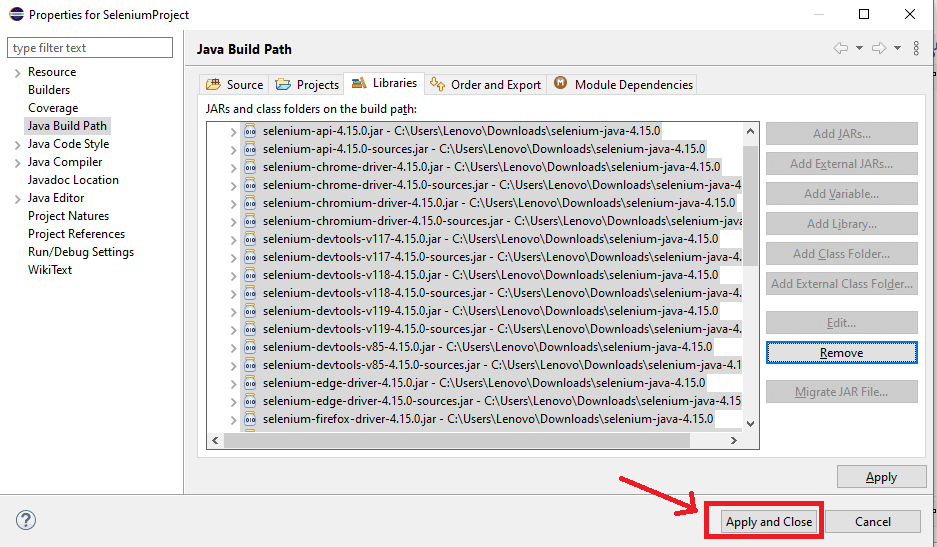Click jar icon of selenium-devtools-v119-4.15.0.jar
937x547 pixels.
(x=250, y=311)
